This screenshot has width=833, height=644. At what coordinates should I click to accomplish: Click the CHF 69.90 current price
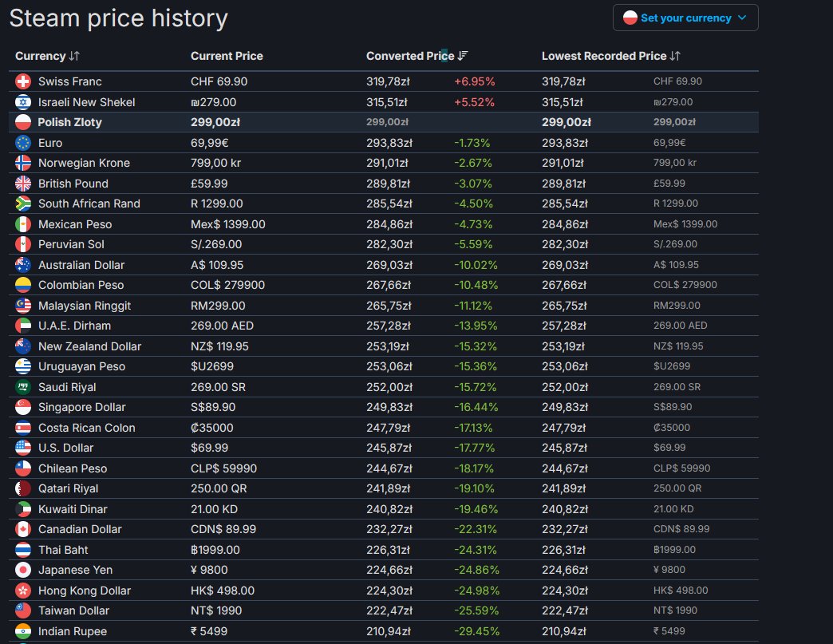coord(219,81)
